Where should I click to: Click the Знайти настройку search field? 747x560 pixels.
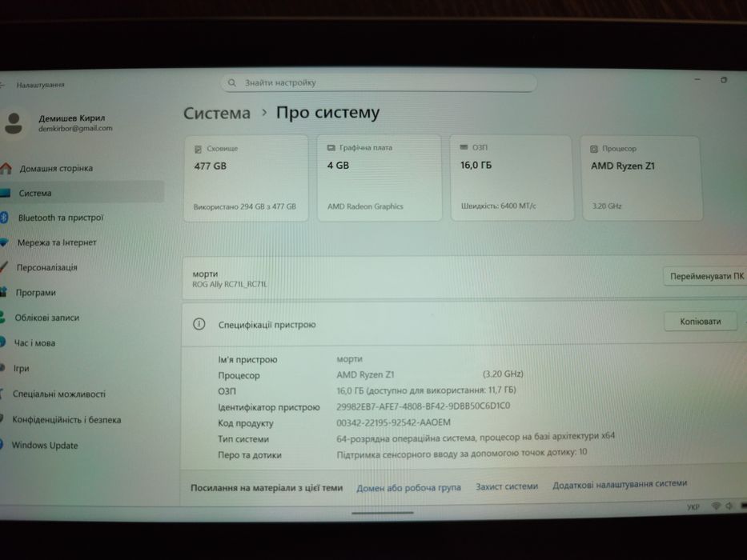[379, 83]
